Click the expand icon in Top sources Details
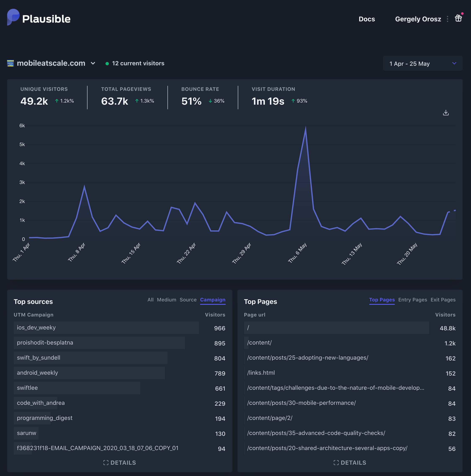Image resolution: width=471 pixels, height=476 pixels. click(106, 462)
